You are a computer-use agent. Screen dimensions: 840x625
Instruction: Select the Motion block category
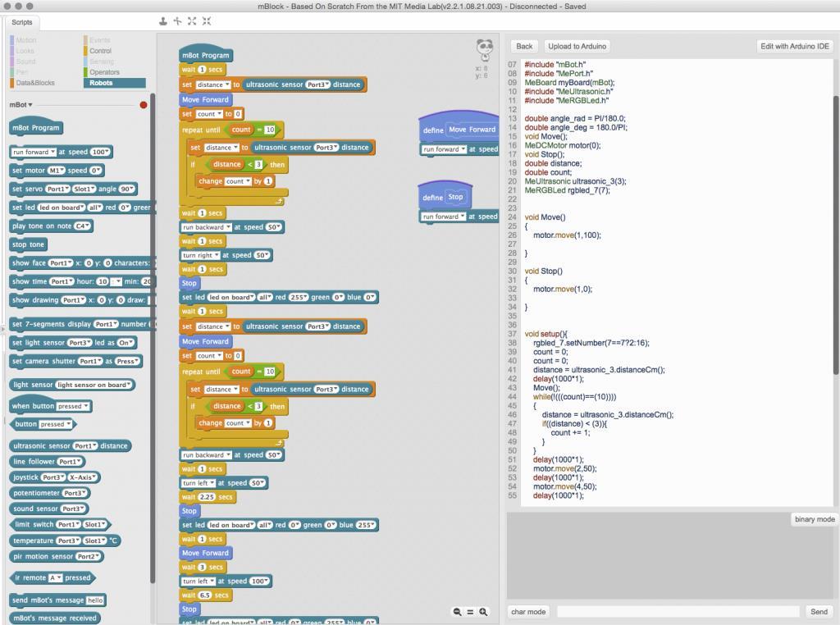tap(25, 40)
